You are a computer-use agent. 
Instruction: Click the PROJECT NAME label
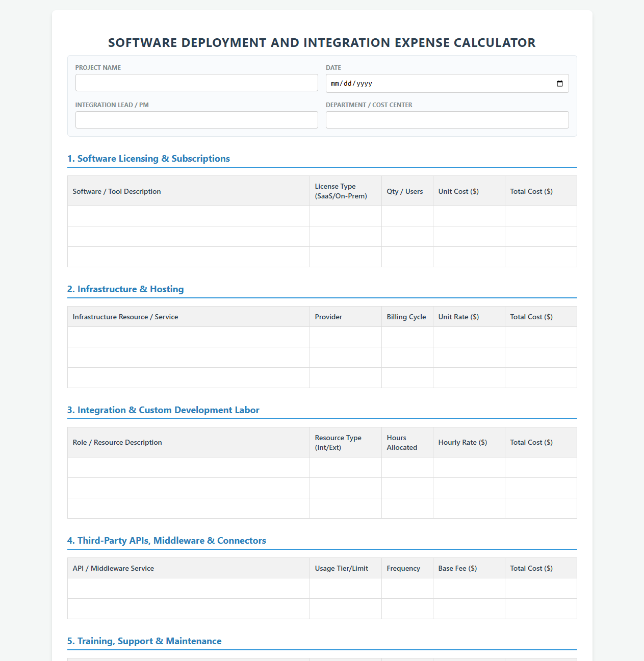pyautogui.click(x=98, y=68)
